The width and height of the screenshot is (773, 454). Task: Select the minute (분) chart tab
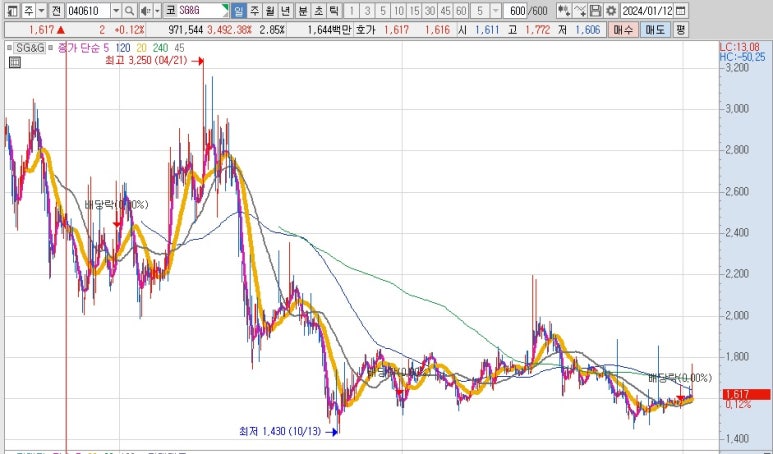point(303,10)
